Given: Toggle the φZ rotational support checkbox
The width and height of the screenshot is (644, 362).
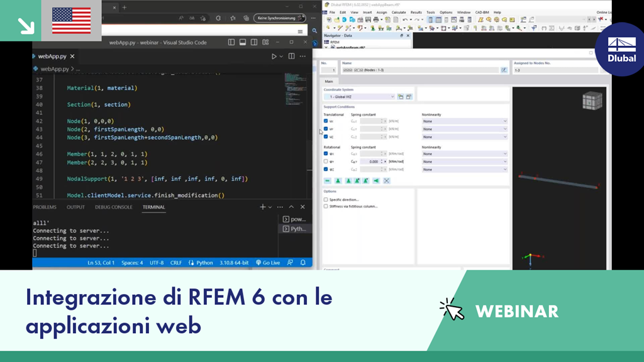Looking at the screenshot, I should tap(326, 169).
